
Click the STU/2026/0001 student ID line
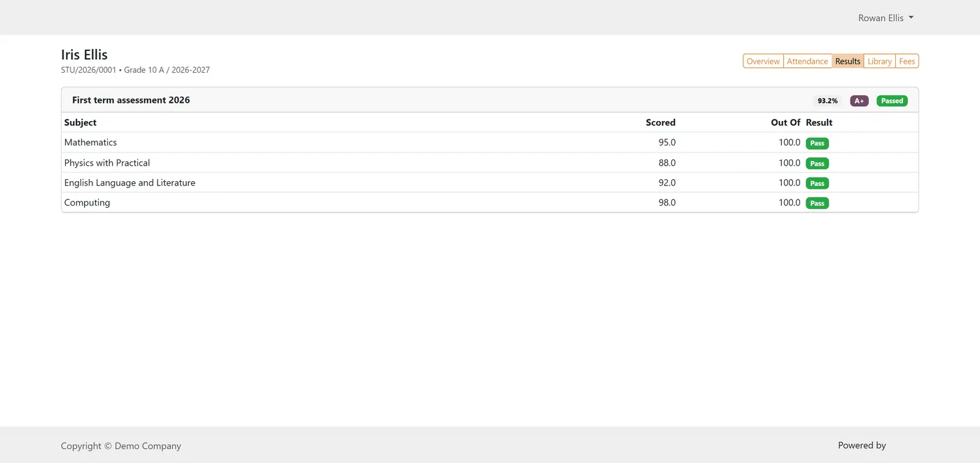(135, 70)
